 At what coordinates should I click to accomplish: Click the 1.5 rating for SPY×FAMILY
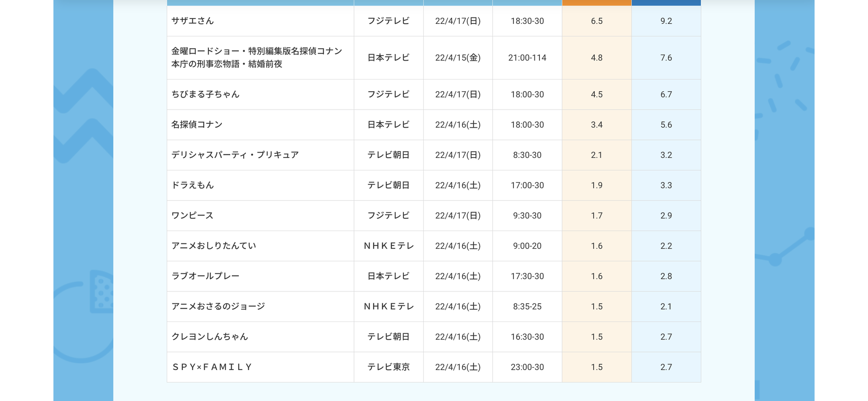[x=597, y=367]
